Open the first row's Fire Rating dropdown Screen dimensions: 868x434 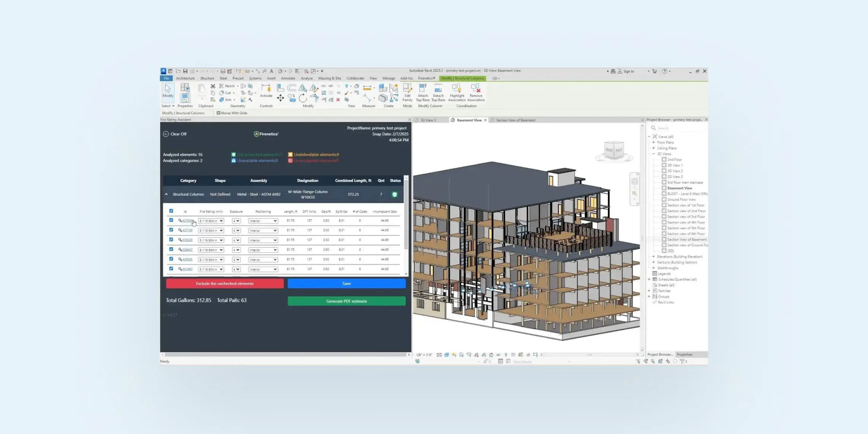(x=211, y=221)
